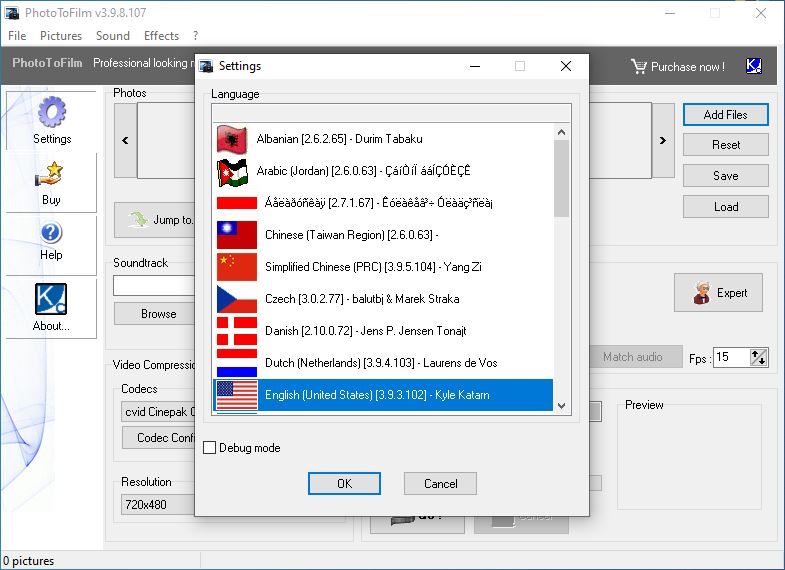Confirm settings with OK button

click(344, 483)
